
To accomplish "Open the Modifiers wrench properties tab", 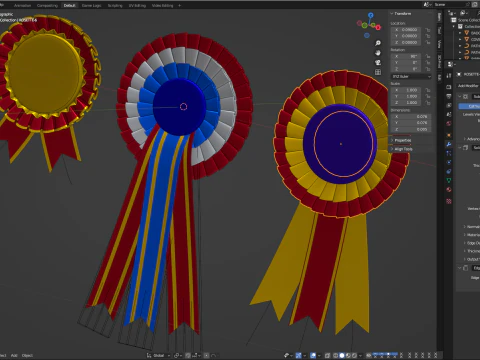I will tap(449, 144).
